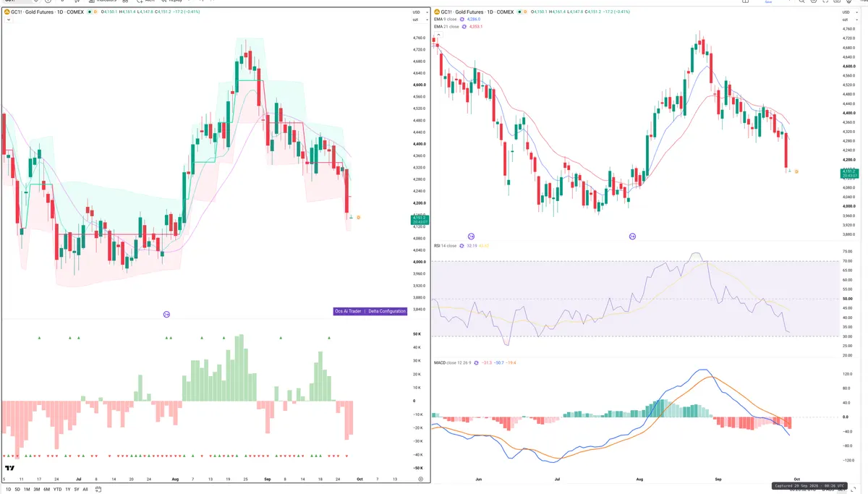Image resolution: width=868 pixels, height=494 pixels.
Task: Click the first event marker on right chart
Action: point(471,237)
